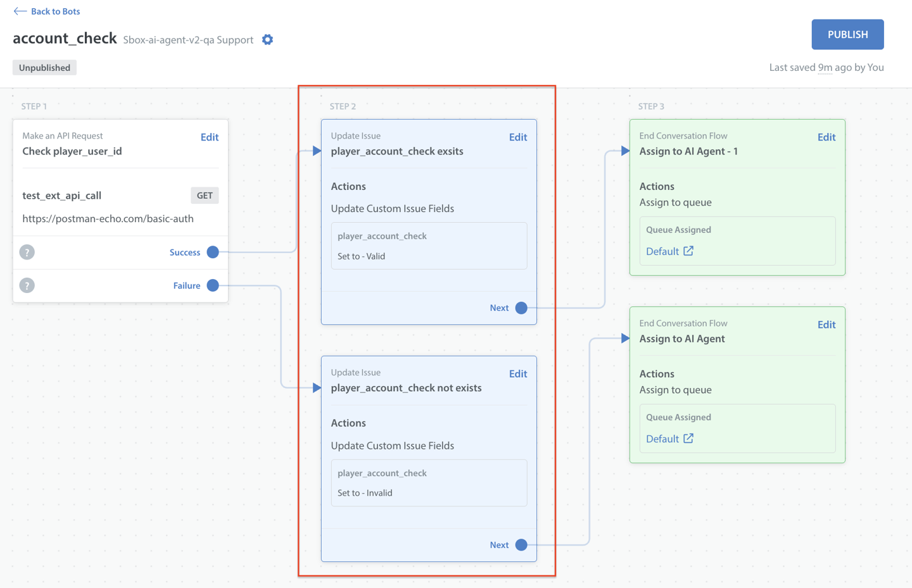This screenshot has height=588, width=912.
Task: Edit the player_account_check not exists step
Action: point(517,374)
